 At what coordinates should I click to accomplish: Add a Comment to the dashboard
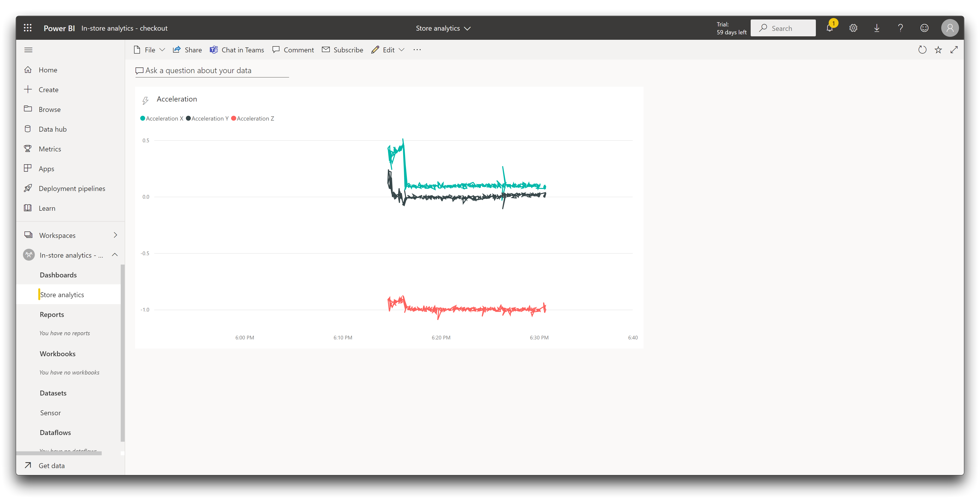[x=293, y=50]
